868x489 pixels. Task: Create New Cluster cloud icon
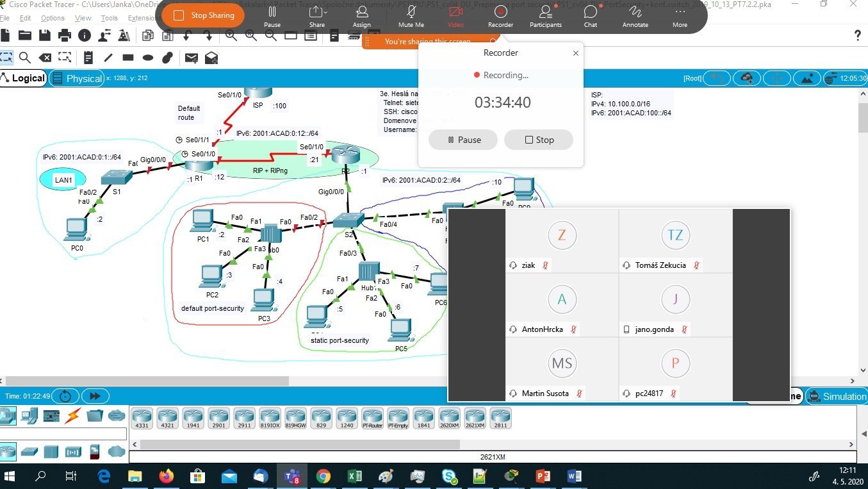(746, 78)
